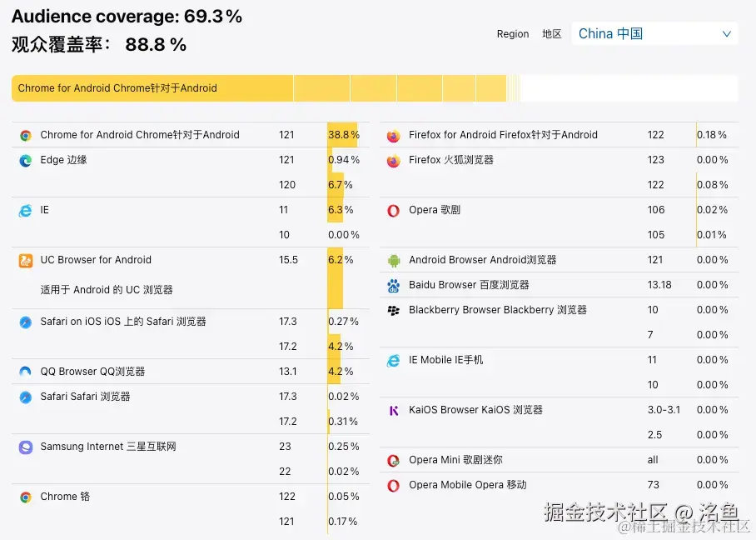Click the Opera Mobile name label

point(468,484)
